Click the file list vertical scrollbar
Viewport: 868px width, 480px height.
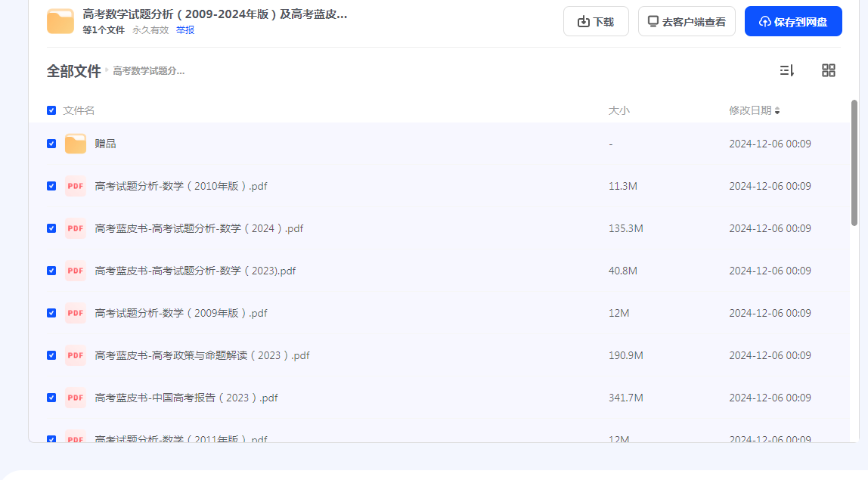(x=854, y=163)
